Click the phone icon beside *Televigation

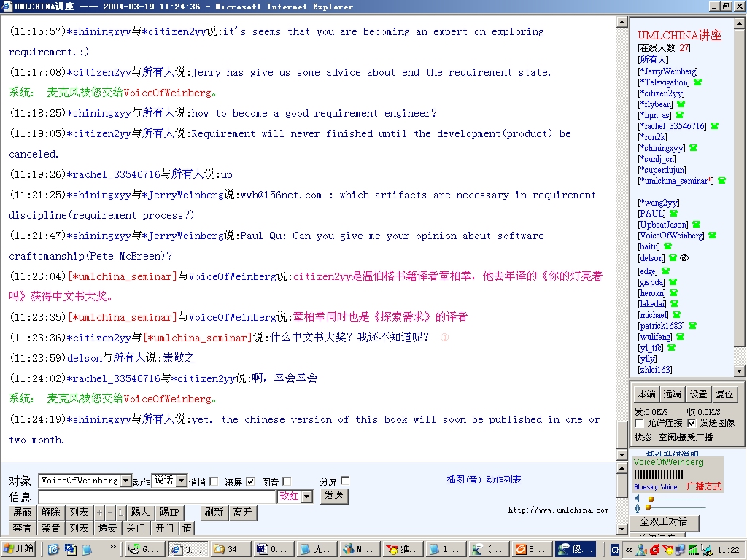(698, 82)
